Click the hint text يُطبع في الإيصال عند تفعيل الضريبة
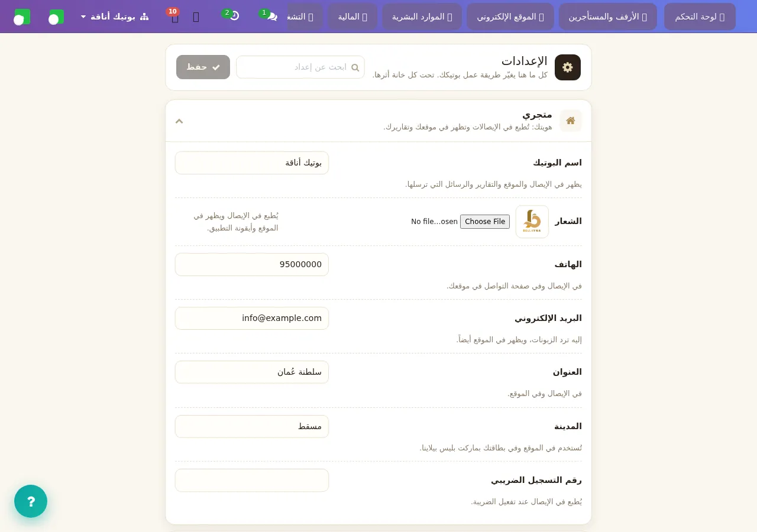The height and width of the screenshot is (532, 757). click(x=526, y=502)
